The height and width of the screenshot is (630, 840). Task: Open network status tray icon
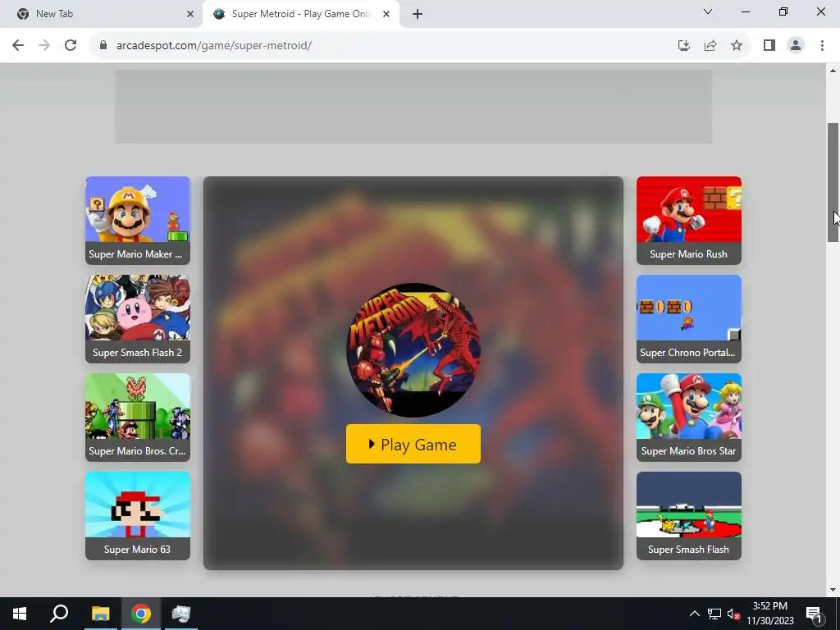[x=714, y=614]
